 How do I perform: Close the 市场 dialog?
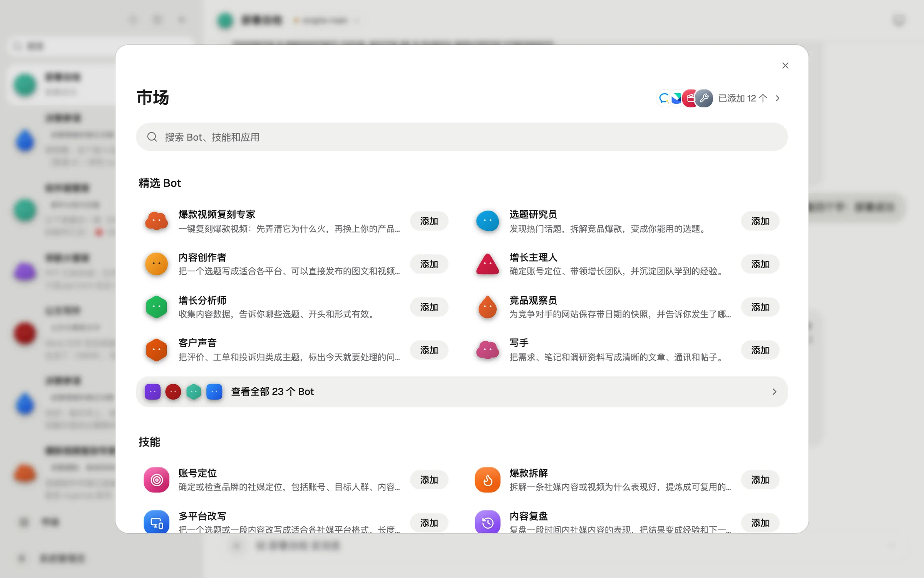click(785, 66)
